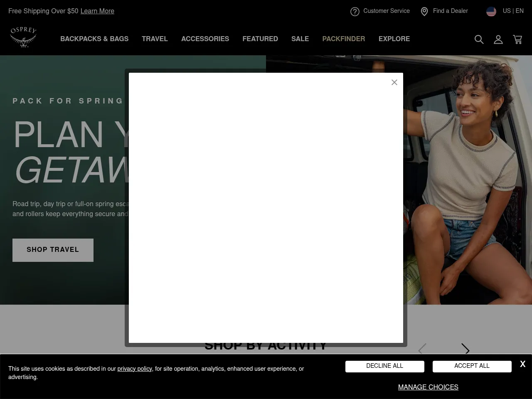Expand the Backpacks & Bags menu

tap(94, 39)
